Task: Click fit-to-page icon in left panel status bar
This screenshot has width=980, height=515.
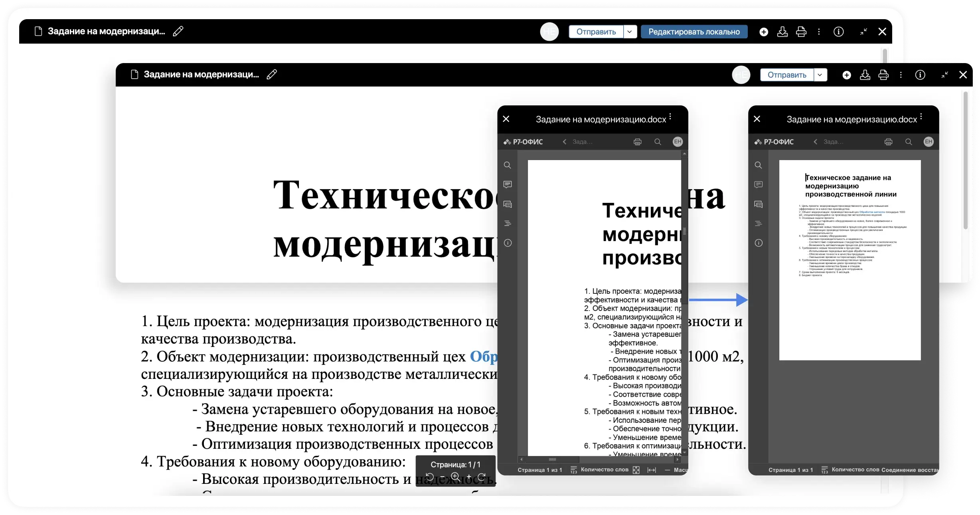Action: pyautogui.click(x=636, y=470)
